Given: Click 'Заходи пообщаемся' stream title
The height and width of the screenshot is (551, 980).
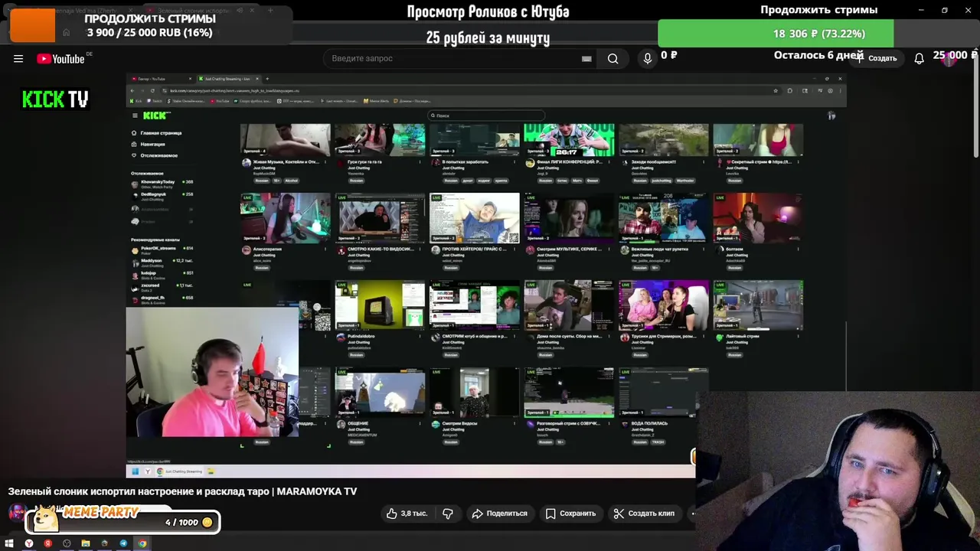Looking at the screenshot, I should point(654,162).
